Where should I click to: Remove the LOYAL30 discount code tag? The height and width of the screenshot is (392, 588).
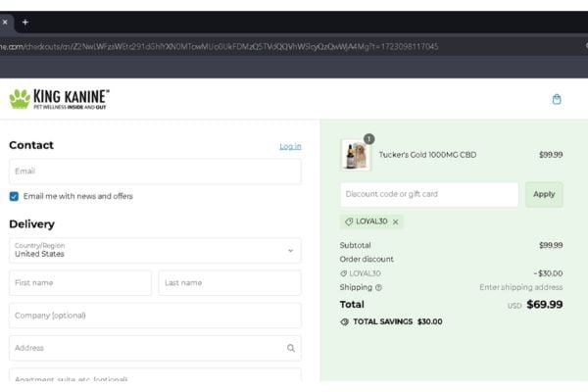click(x=395, y=221)
